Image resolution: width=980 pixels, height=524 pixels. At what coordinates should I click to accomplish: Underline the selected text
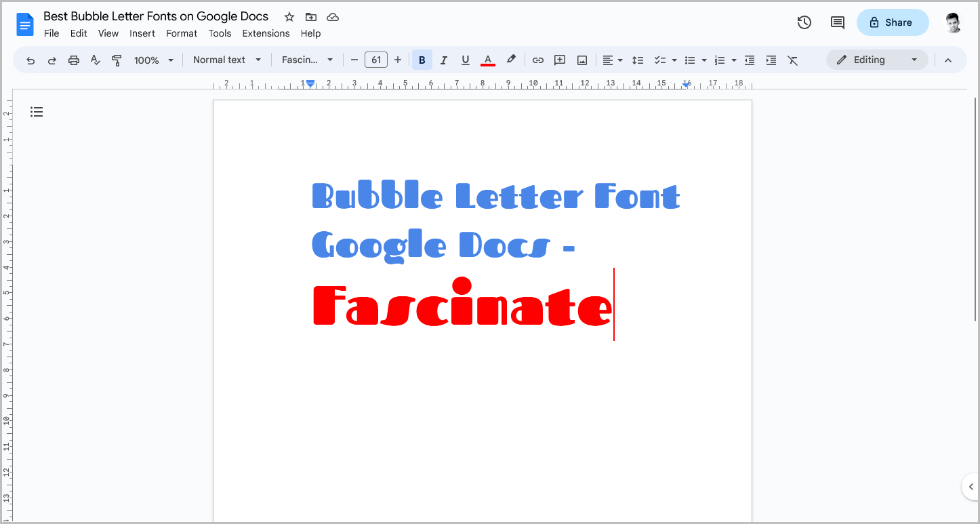(x=465, y=60)
